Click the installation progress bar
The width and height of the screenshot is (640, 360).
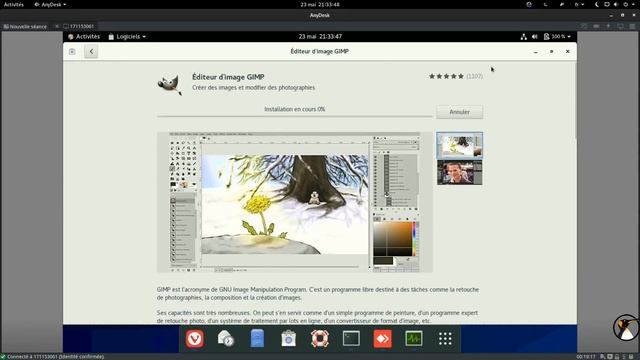click(295, 116)
